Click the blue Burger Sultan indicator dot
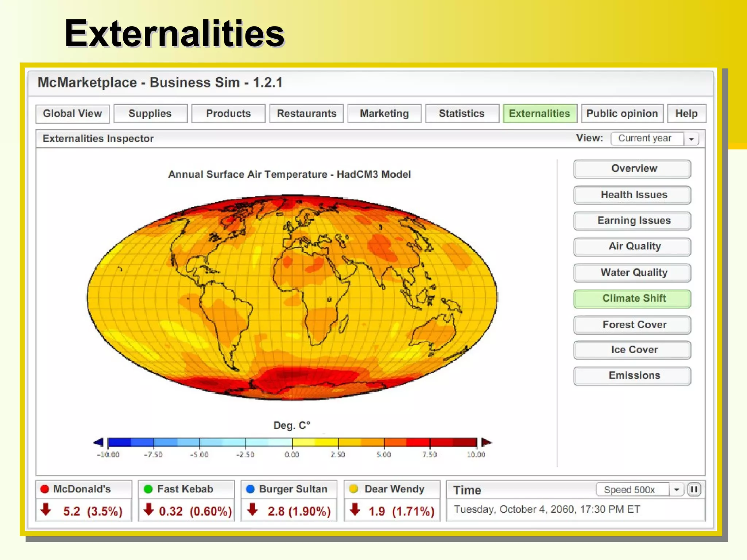The image size is (747, 560). [x=250, y=489]
